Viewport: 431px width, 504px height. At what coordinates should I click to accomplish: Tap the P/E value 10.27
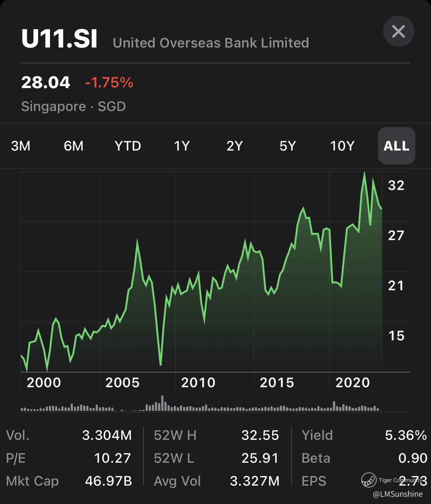pos(113,458)
